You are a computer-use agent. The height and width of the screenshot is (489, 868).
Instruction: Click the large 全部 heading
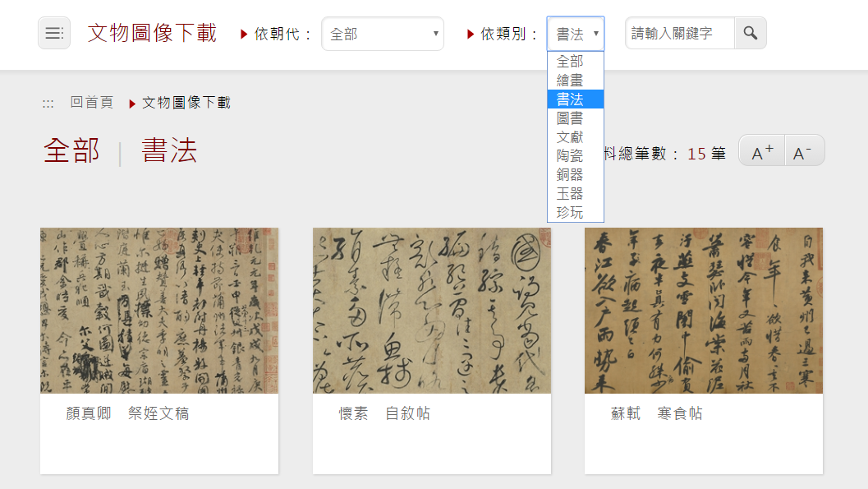coord(72,150)
